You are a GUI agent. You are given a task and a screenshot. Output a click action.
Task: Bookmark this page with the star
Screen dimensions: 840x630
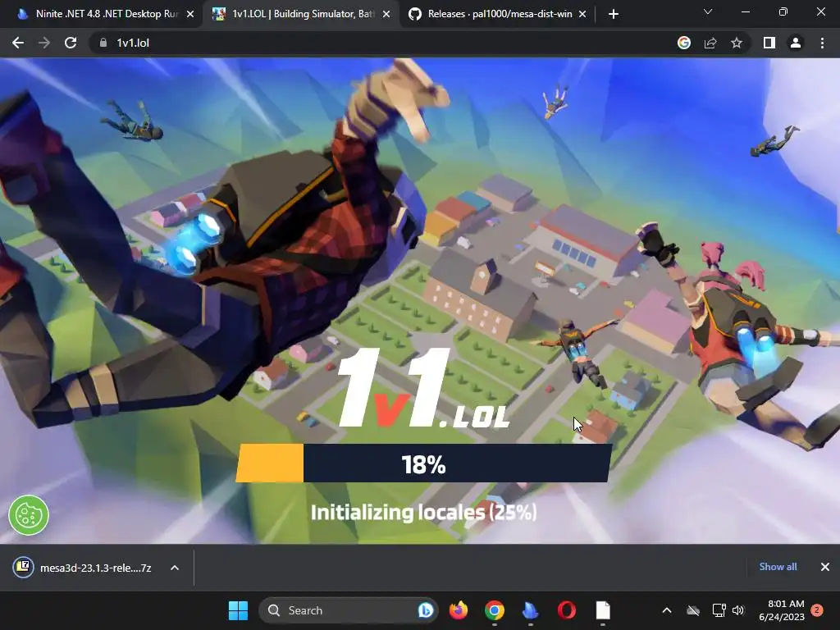(737, 43)
